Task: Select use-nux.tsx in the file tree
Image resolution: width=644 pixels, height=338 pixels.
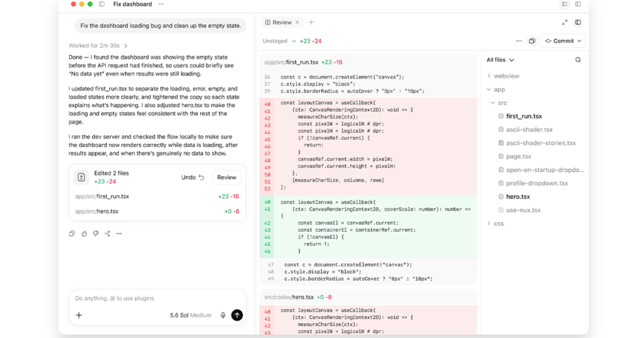Action: [x=523, y=210]
